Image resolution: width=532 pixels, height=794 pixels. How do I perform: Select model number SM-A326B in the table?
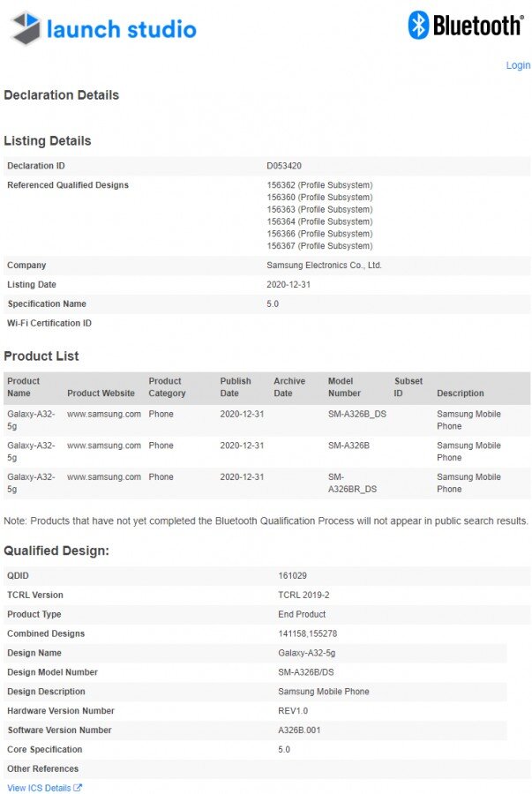click(x=348, y=446)
